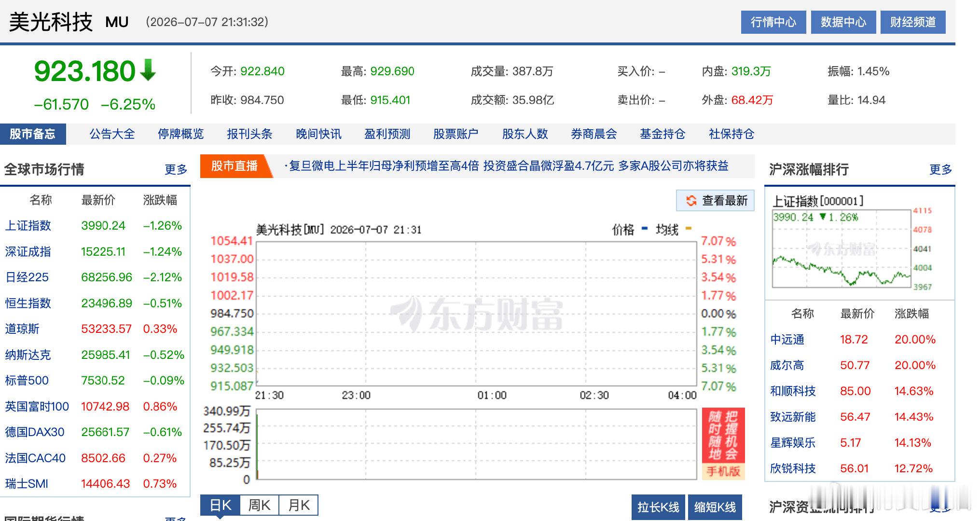Screen dimensions: 980x521
Task: Open 社保持仓 menu item
Action: [x=732, y=134]
